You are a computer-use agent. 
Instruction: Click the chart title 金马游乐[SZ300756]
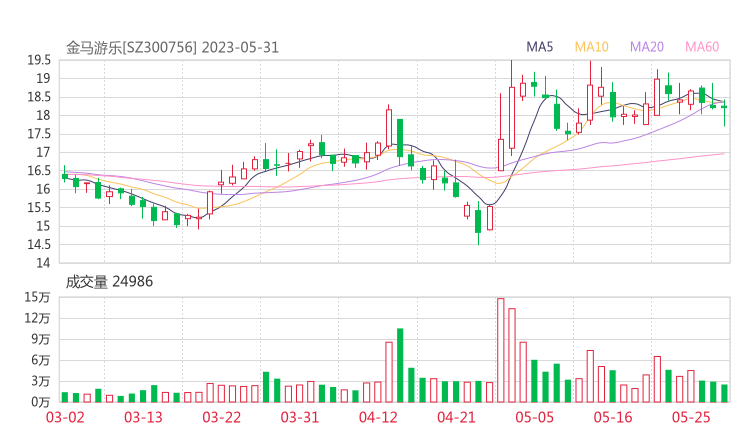point(132,47)
